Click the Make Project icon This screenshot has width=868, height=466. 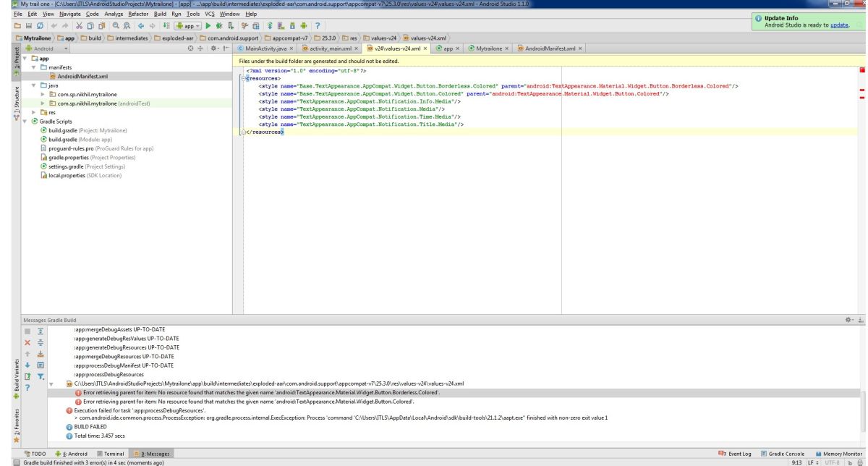166,26
